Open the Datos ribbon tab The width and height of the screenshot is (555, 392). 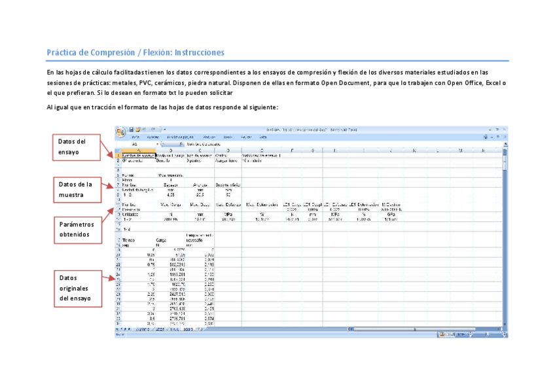click(x=228, y=137)
